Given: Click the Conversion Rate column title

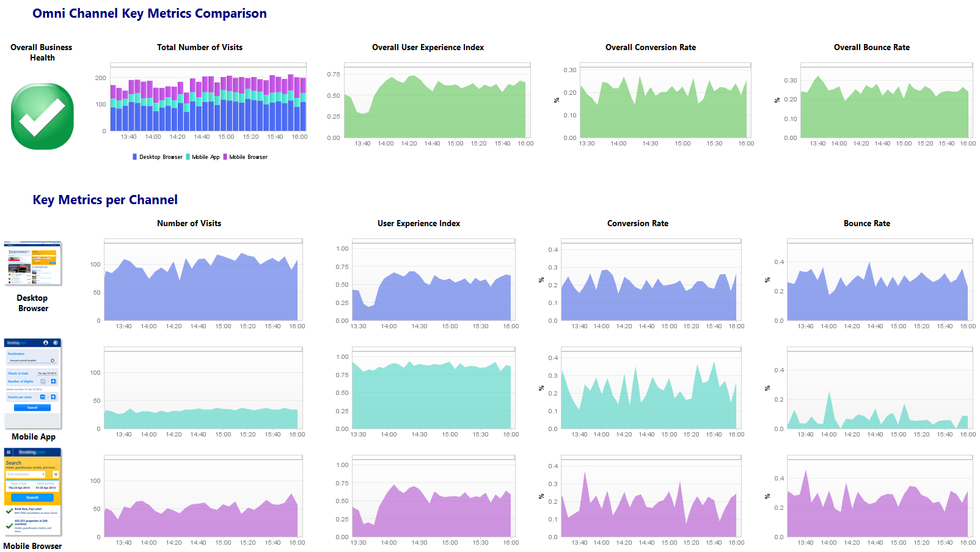Looking at the screenshot, I should click(x=638, y=223).
